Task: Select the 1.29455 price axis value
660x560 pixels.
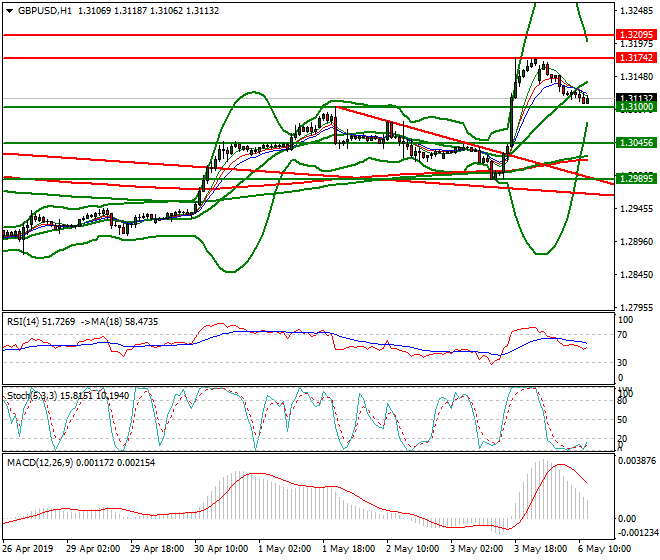Action: 637,209
